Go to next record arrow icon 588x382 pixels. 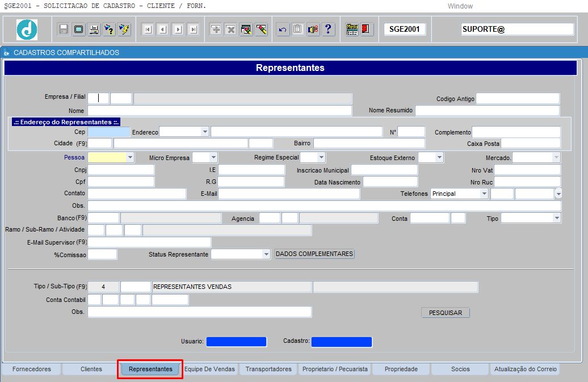(x=178, y=30)
